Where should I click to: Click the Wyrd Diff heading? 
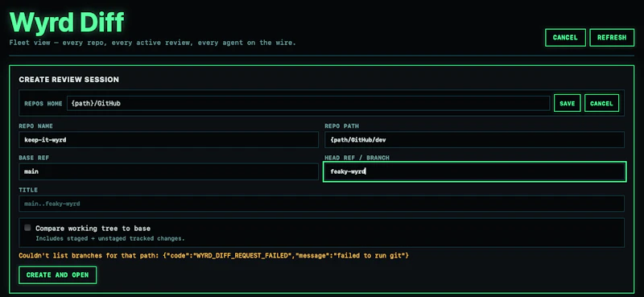pos(67,23)
